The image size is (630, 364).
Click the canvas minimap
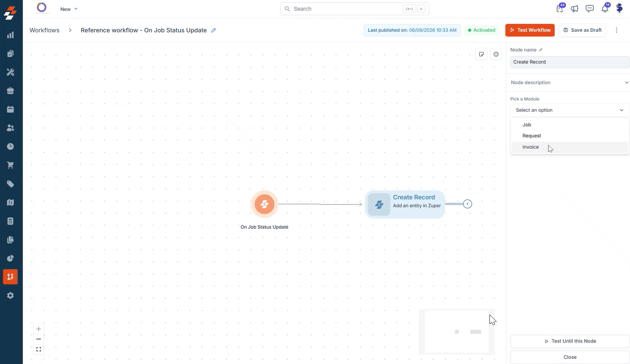click(457, 331)
